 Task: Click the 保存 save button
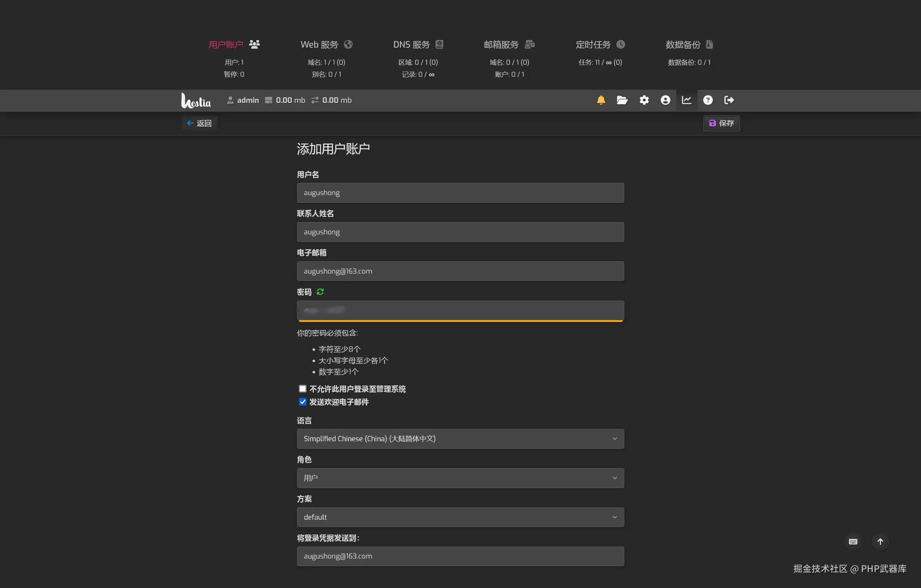(x=721, y=123)
